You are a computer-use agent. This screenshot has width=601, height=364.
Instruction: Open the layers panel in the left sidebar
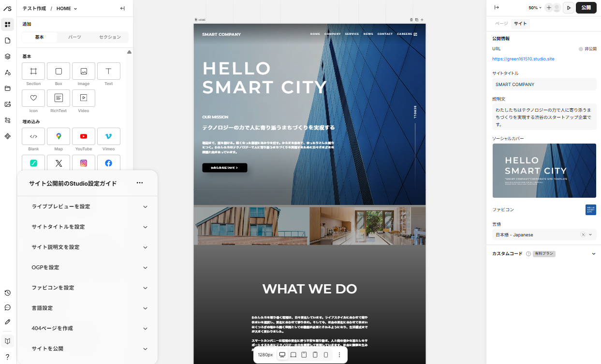coord(7,56)
